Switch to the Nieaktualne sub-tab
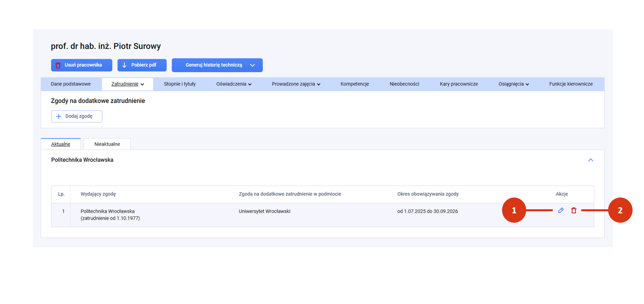Screen dimensions: 644x304 point(107,144)
